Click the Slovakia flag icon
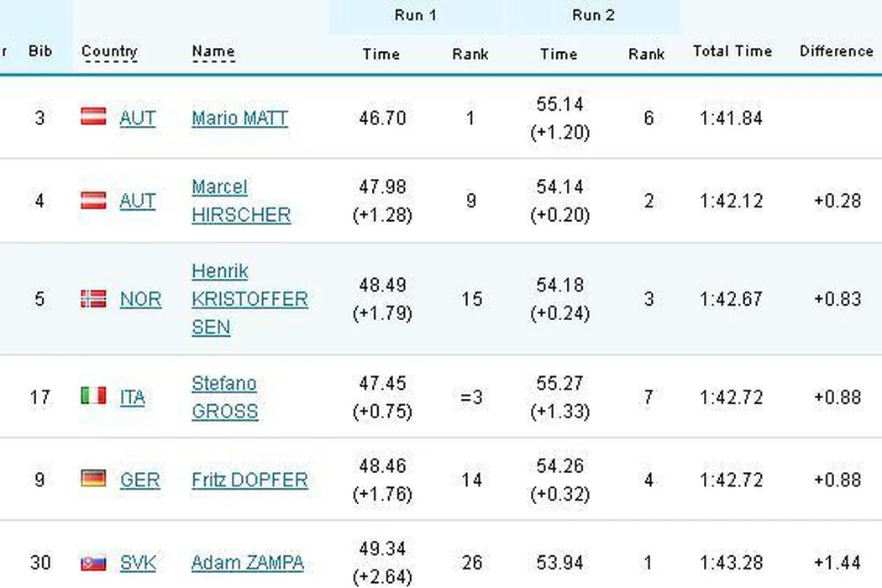 93,563
